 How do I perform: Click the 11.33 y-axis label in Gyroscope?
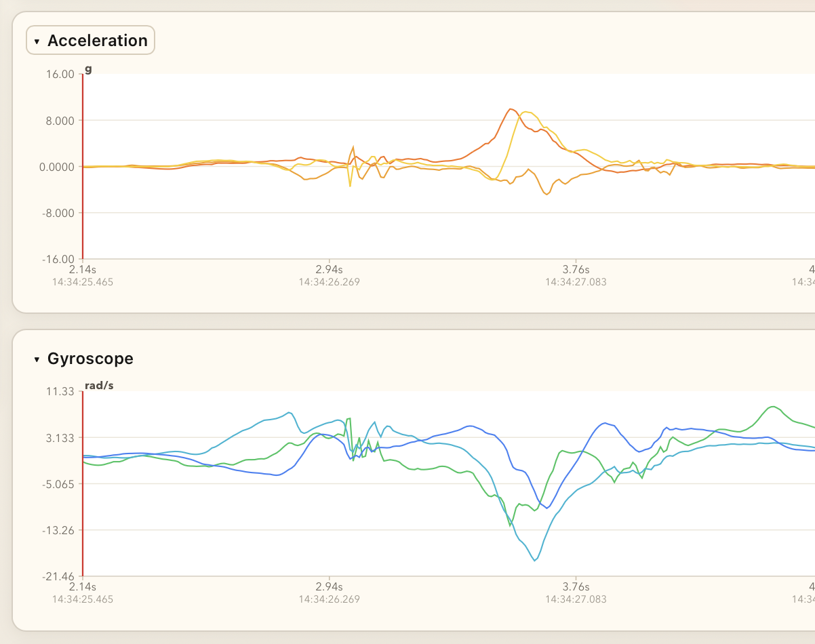click(59, 392)
